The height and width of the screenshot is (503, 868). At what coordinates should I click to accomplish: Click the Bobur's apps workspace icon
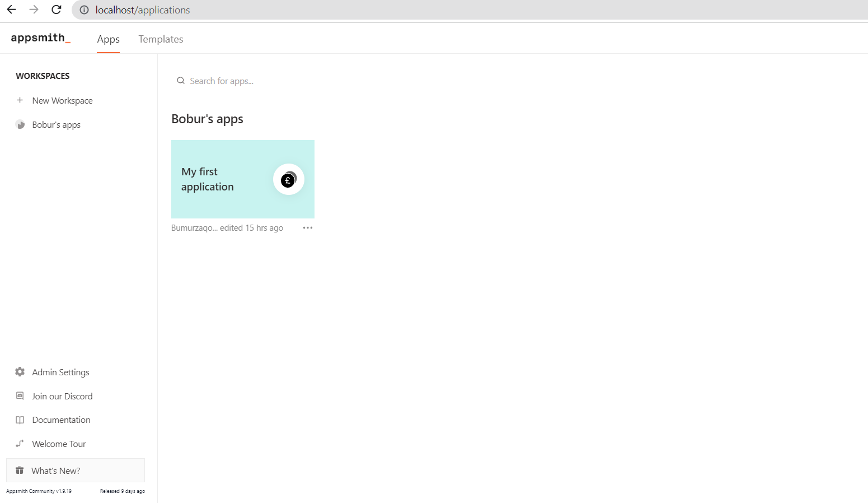[x=20, y=124]
